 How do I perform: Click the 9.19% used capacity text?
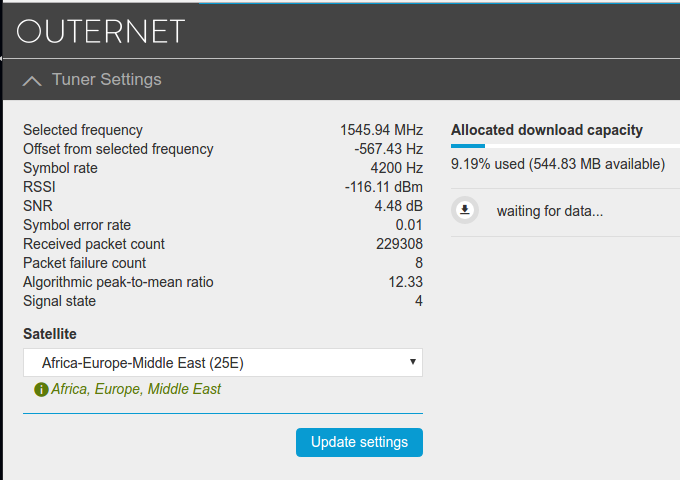point(558,164)
